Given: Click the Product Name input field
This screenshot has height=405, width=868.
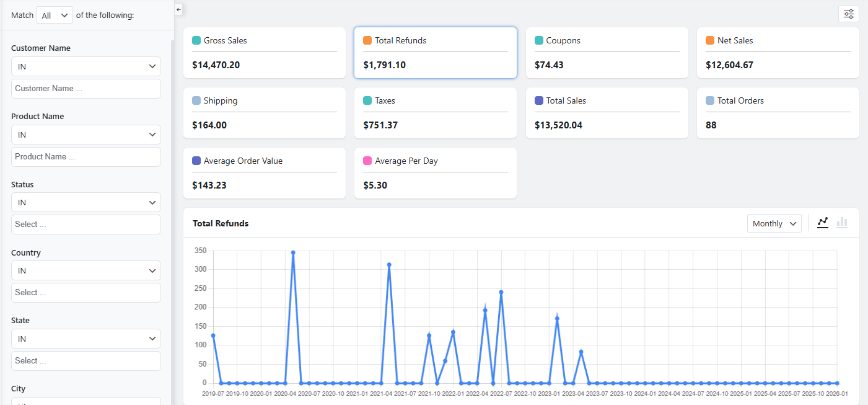Looking at the screenshot, I should pyautogui.click(x=85, y=157).
